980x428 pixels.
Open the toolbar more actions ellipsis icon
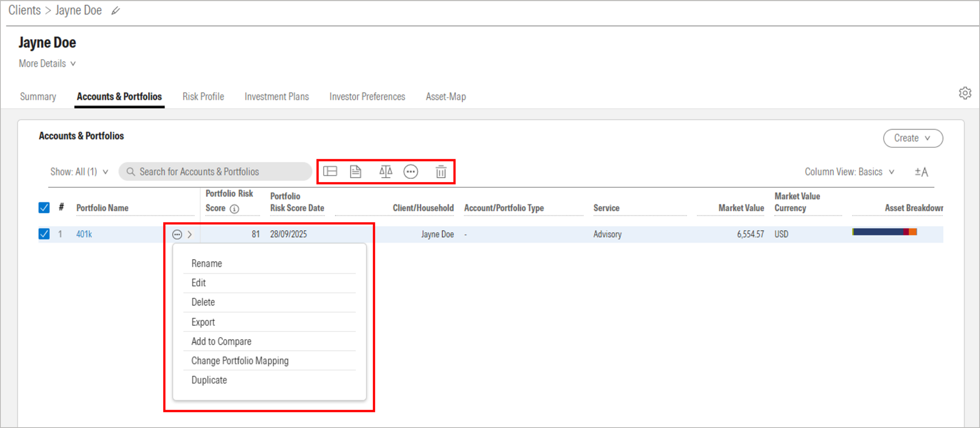411,172
